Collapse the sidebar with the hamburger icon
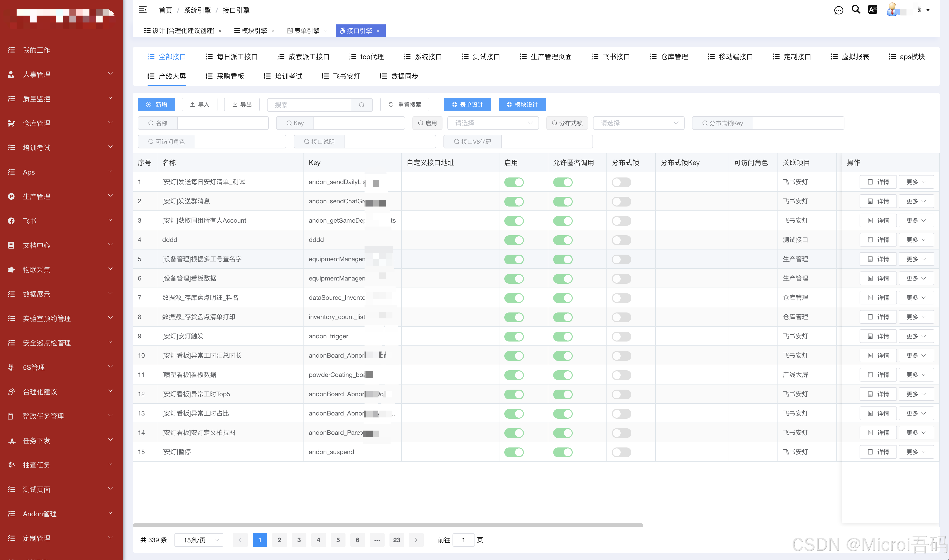 pyautogui.click(x=143, y=10)
